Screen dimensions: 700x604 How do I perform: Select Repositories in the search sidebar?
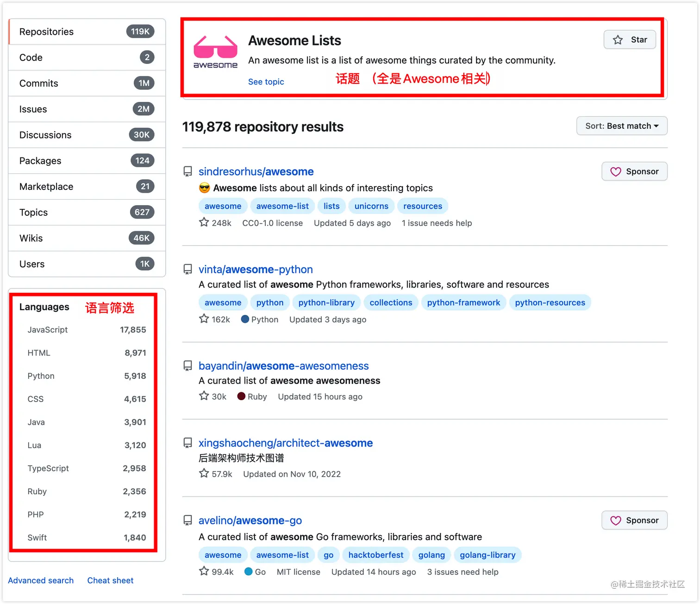pos(87,32)
